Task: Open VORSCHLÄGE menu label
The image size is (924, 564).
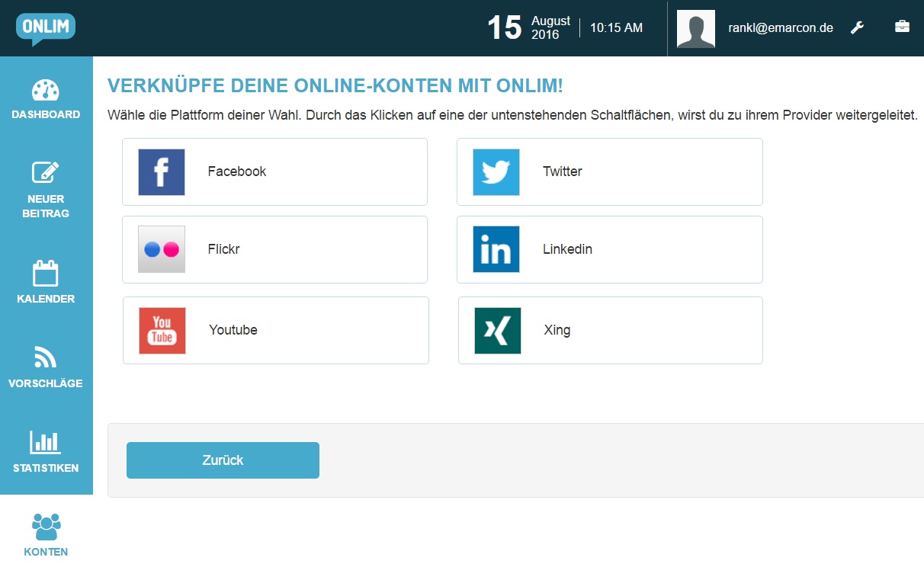Action: pyautogui.click(x=46, y=383)
